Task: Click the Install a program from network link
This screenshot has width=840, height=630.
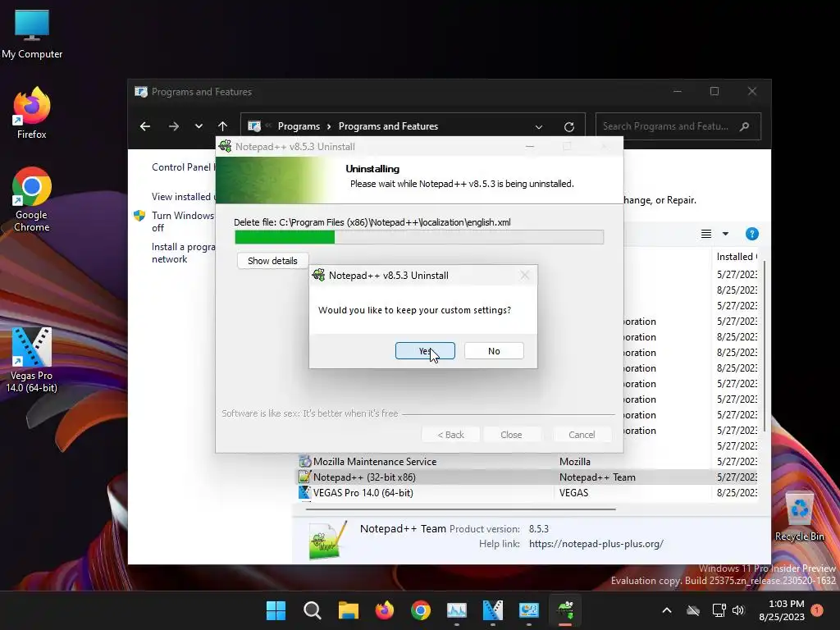Action: coord(183,253)
